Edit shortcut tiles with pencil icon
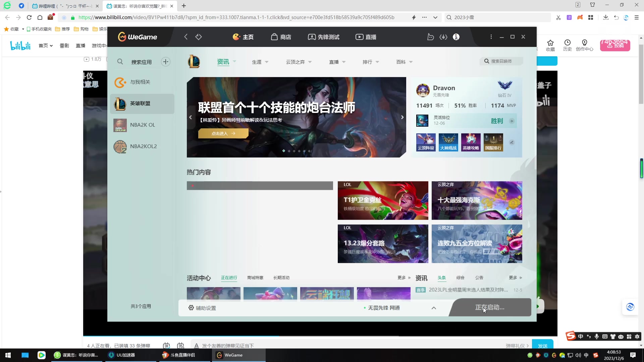Image resolution: width=644 pixels, height=362 pixels. click(x=512, y=142)
